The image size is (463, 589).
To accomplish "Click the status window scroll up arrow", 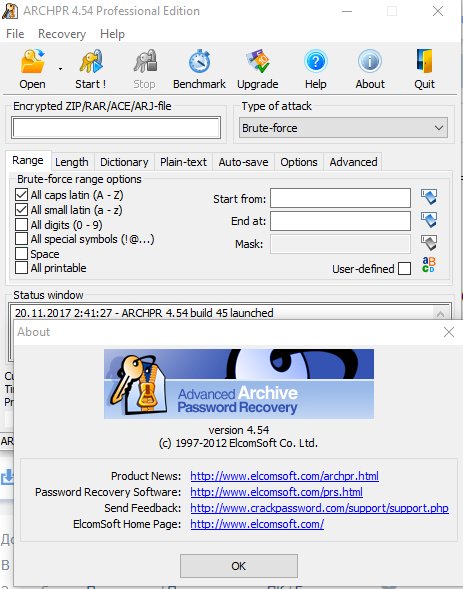I will point(441,313).
